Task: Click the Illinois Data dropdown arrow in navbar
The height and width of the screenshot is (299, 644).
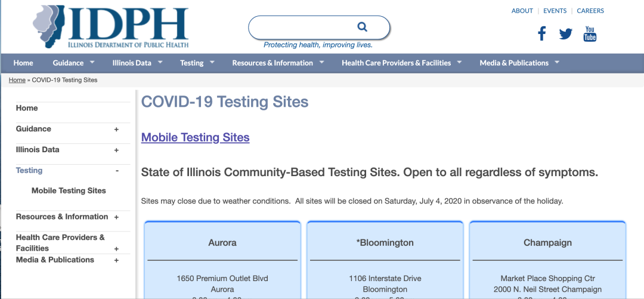Action: pos(160,62)
